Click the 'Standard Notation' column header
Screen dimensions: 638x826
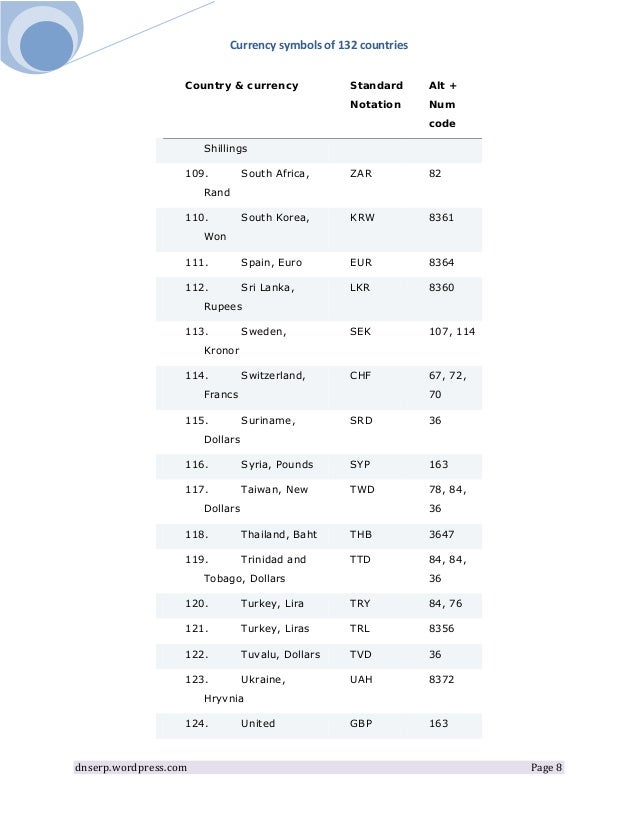point(376,95)
